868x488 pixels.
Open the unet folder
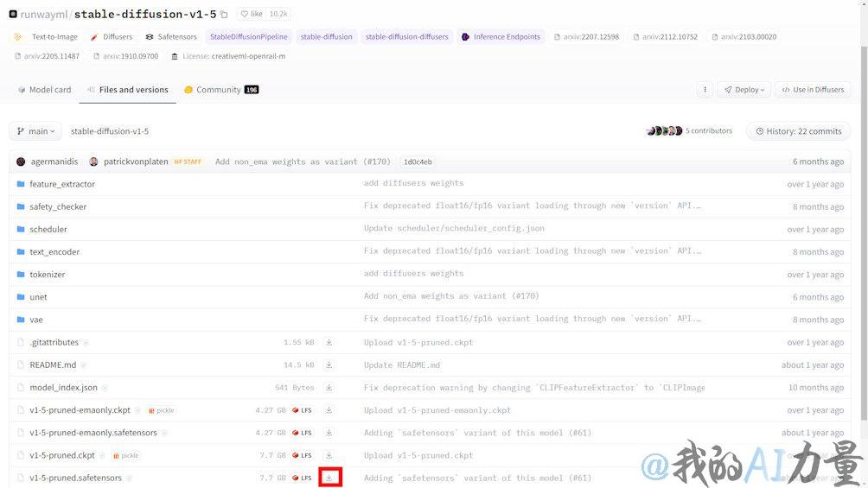click(x=38, y=297)
